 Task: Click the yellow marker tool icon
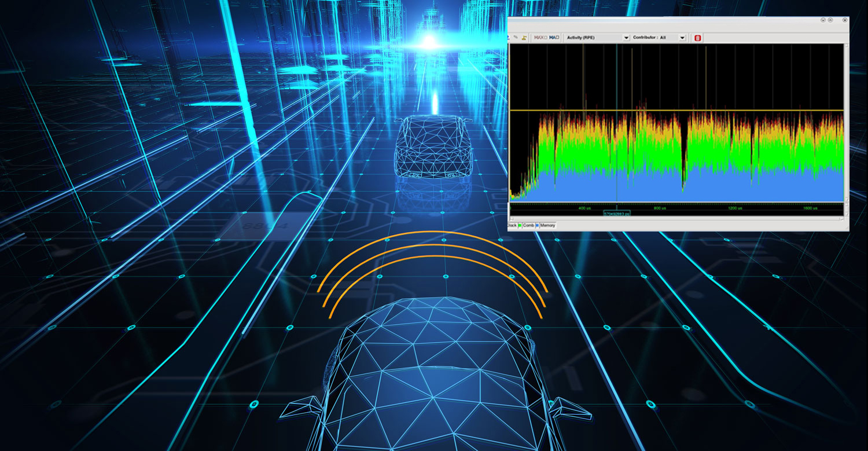pos(524,38)
